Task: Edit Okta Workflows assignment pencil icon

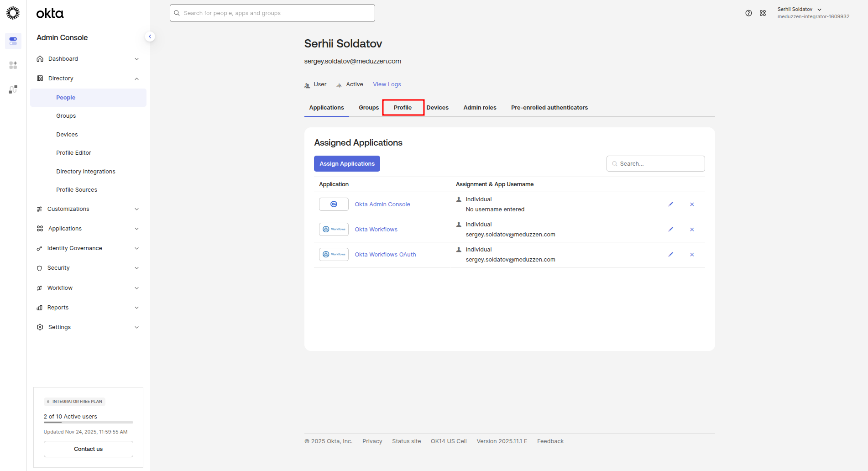Action: pos(671,230)
